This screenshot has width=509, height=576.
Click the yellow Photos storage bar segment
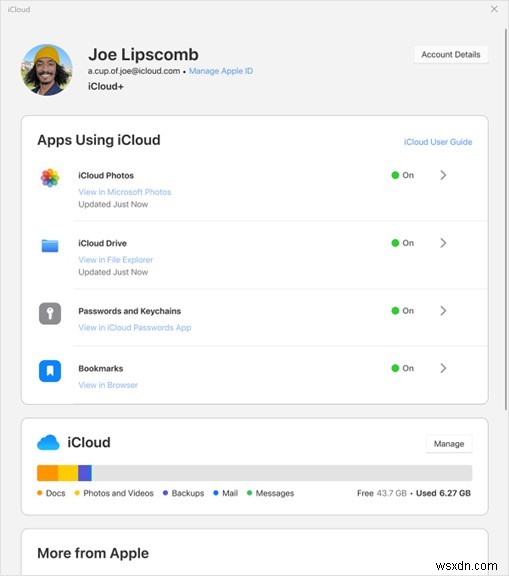[x=68, y=473]
